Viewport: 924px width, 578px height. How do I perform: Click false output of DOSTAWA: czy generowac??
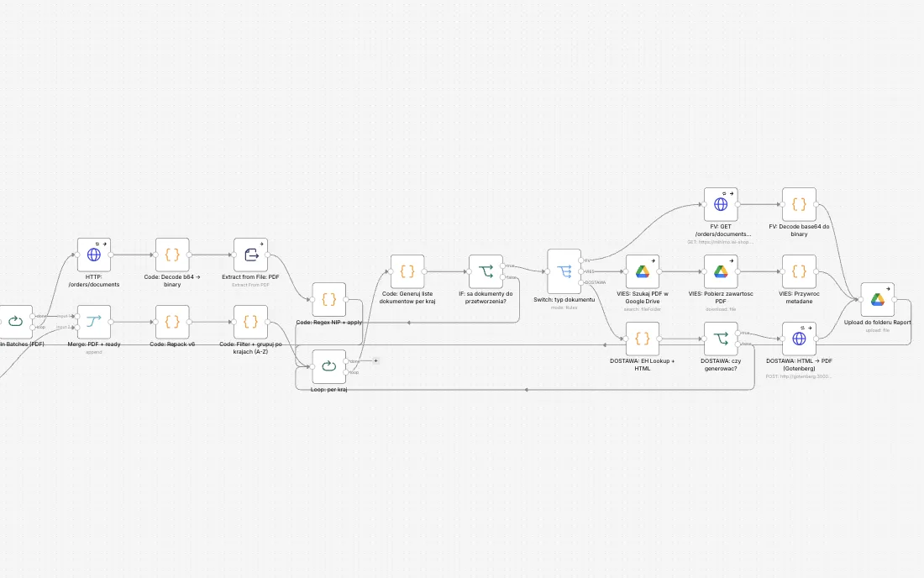pyautogui.click(x=738, y=344)
